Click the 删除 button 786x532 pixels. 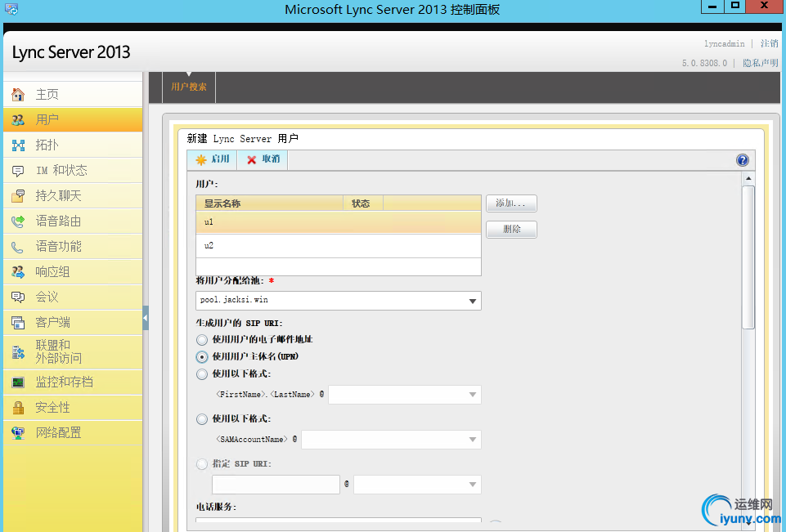coord(511,230)
